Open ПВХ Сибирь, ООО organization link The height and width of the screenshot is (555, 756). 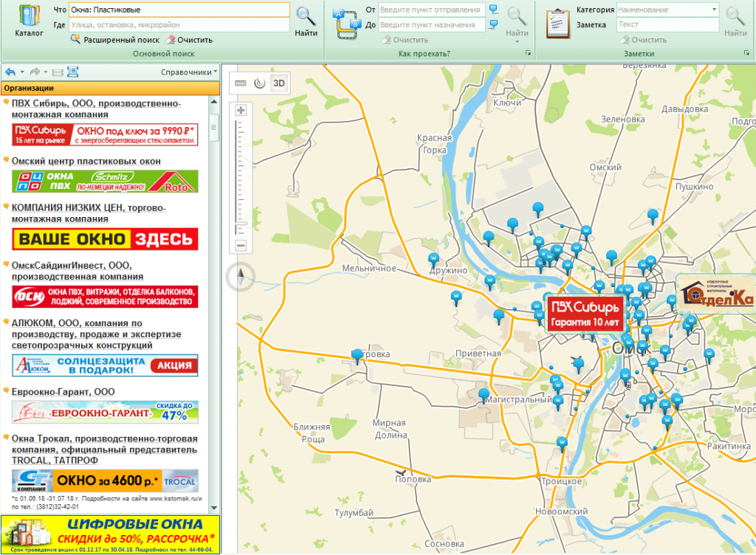(96, 109)
